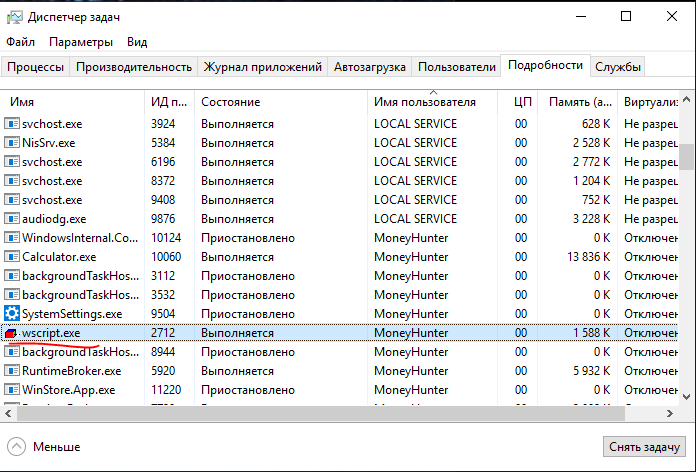Image resolution: width=696 pixels, height=472 pixels.
Task: Click the Снять задачу button
Action: pos(644,447)
